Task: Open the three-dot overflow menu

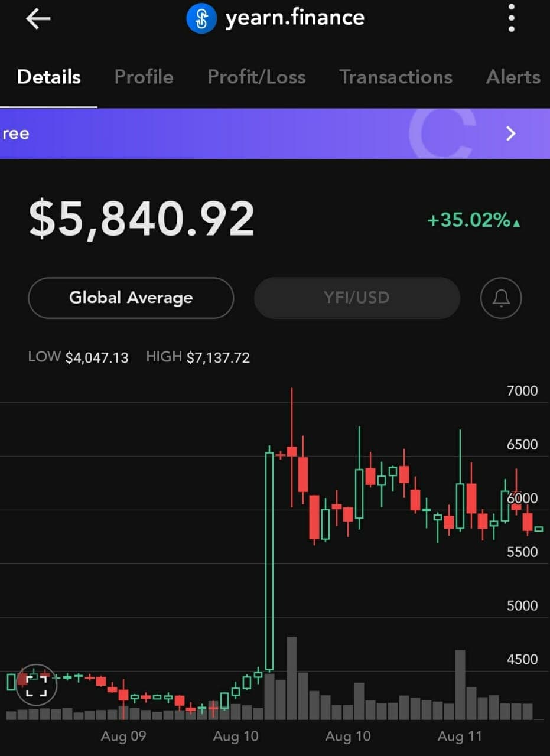Action: click(x=512, y=19)
